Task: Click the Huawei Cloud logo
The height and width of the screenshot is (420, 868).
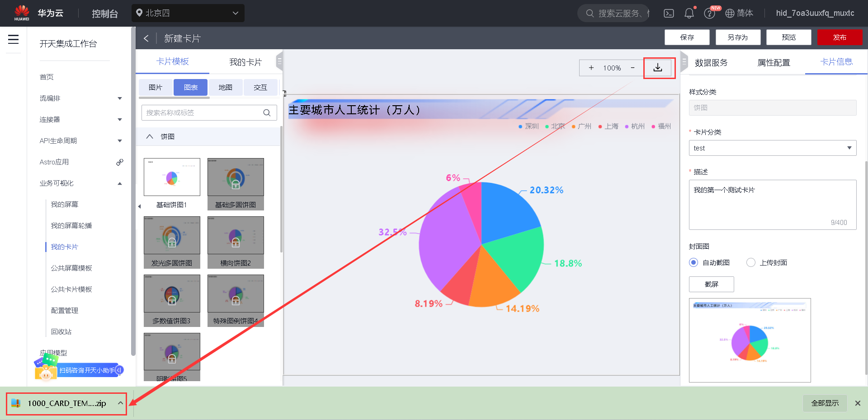Action: pyautogui.click(x=22, y=13)
